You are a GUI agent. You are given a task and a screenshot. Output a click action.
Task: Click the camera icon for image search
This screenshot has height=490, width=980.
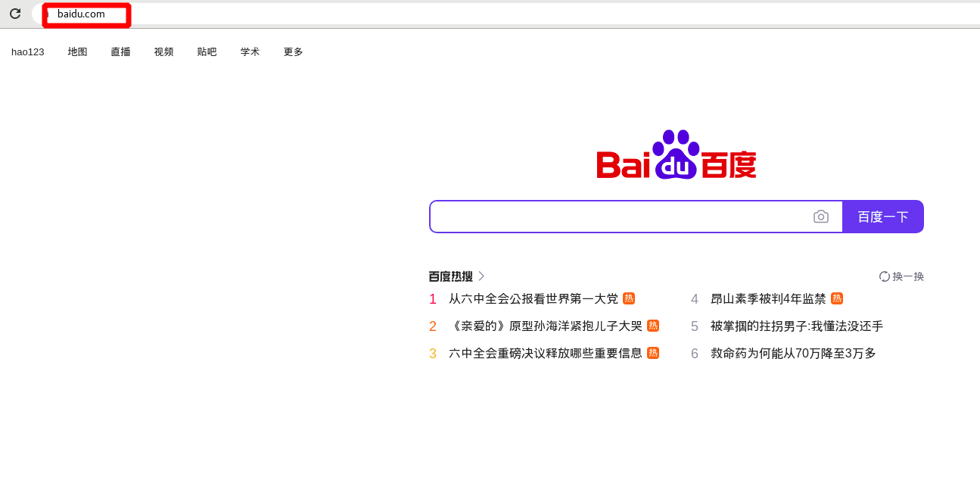point(821,217)
